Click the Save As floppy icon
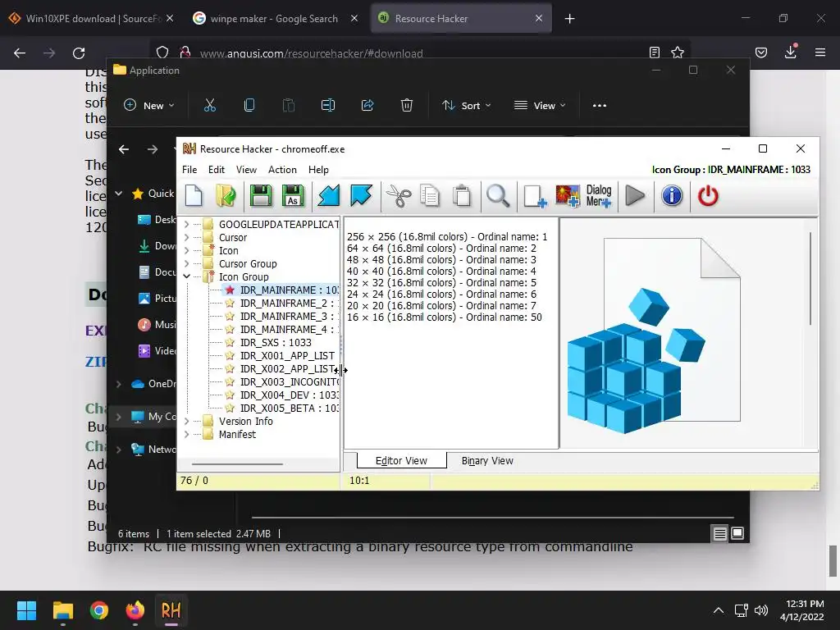Viewport: 840px width, 630px height. (293, 196)
